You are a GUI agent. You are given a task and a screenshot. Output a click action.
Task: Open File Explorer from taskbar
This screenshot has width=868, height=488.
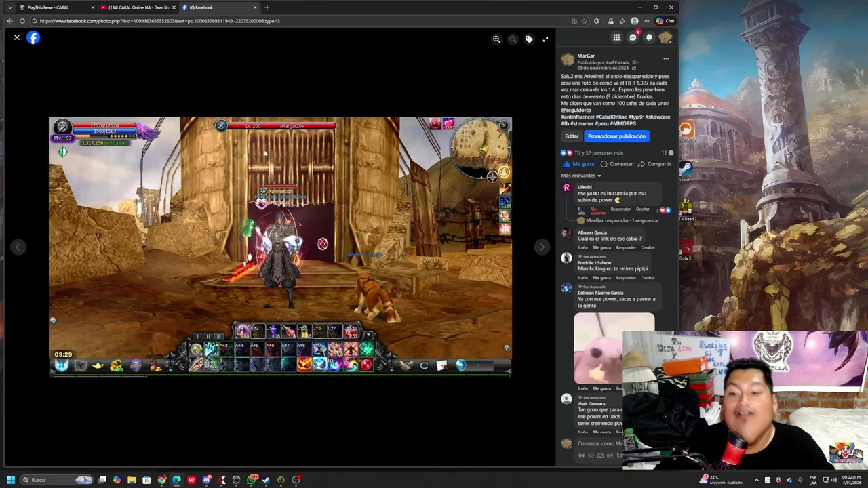[x=132, y=480]
